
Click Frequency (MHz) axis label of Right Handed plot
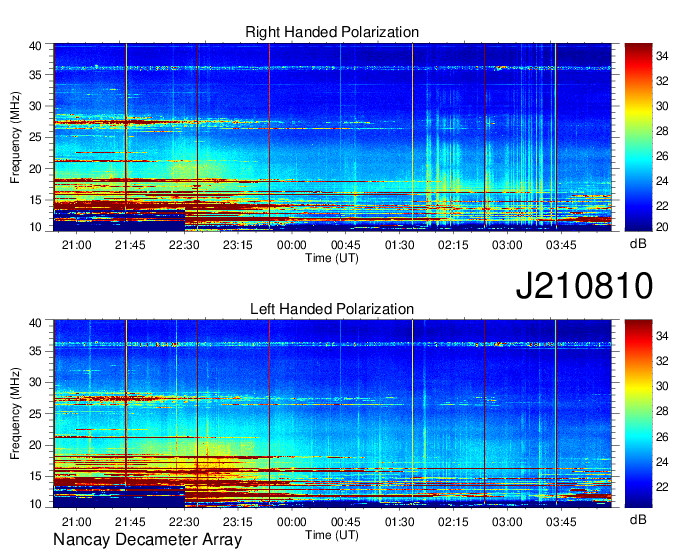15,137
